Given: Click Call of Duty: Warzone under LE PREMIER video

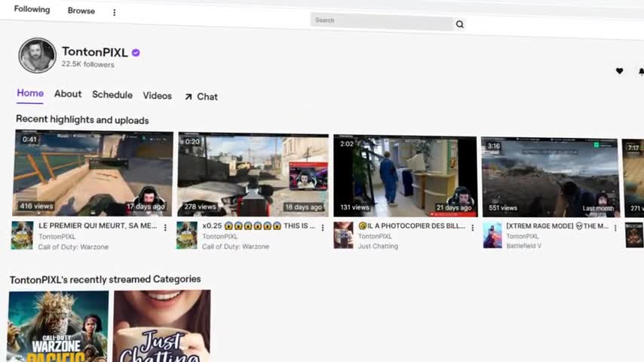Looking at the screenshot, I should (73, 247).
